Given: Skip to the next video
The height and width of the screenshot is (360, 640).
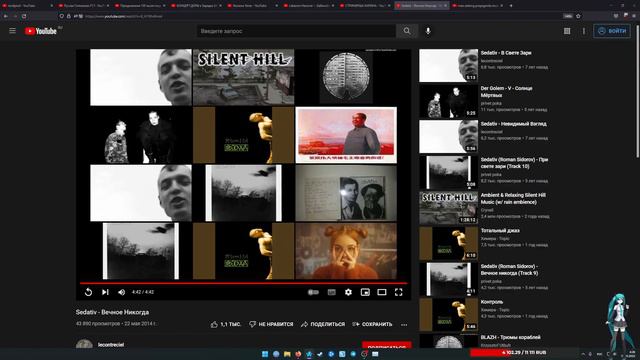Looking at the screenshot, I should [x=105, y=292].
